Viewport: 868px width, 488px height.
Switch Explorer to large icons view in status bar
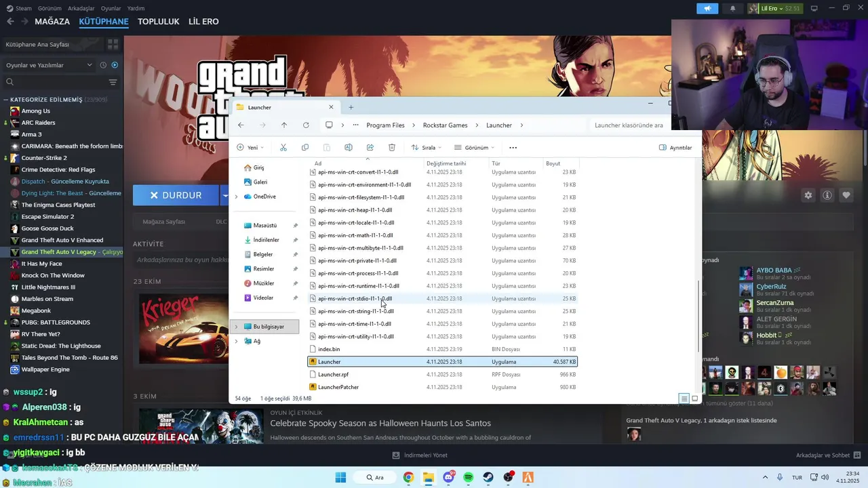pos(694,399)
